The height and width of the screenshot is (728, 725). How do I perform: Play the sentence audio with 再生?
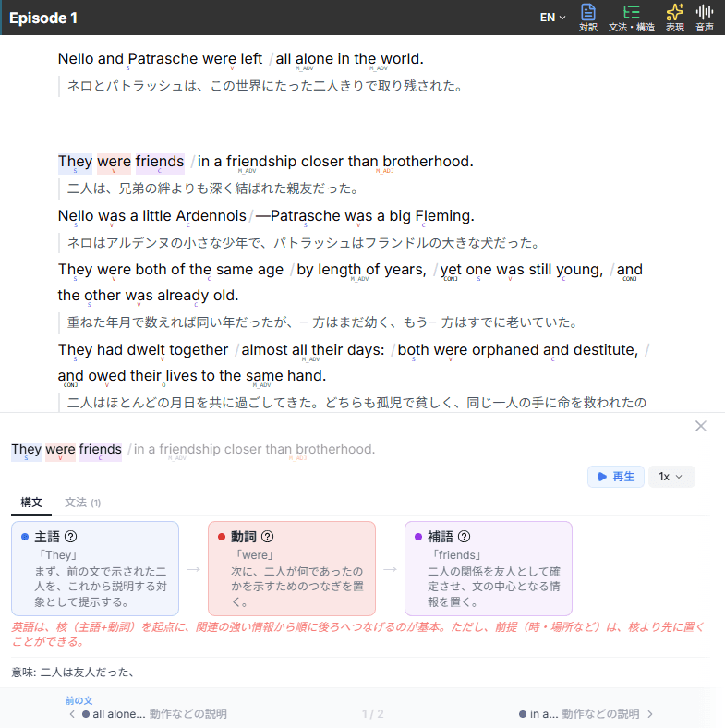[x=615, y=477]
